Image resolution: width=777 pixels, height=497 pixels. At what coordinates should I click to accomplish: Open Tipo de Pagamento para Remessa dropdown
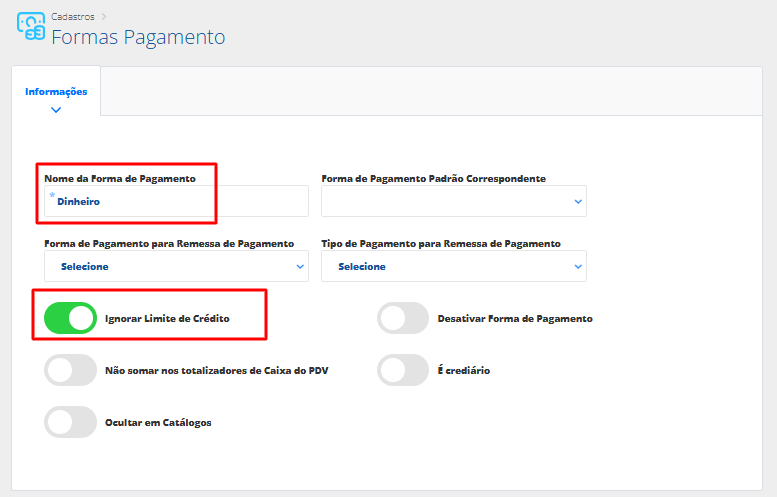pos(453,267)
